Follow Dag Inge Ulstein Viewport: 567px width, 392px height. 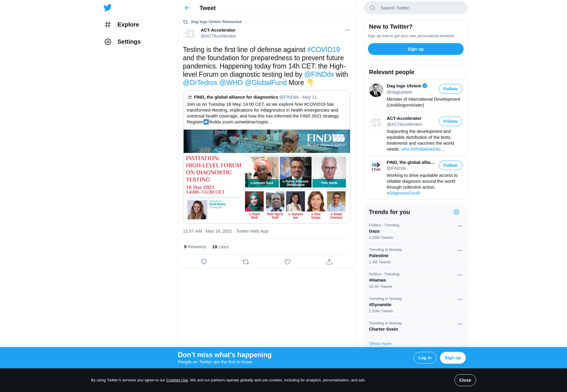(450, 89)
